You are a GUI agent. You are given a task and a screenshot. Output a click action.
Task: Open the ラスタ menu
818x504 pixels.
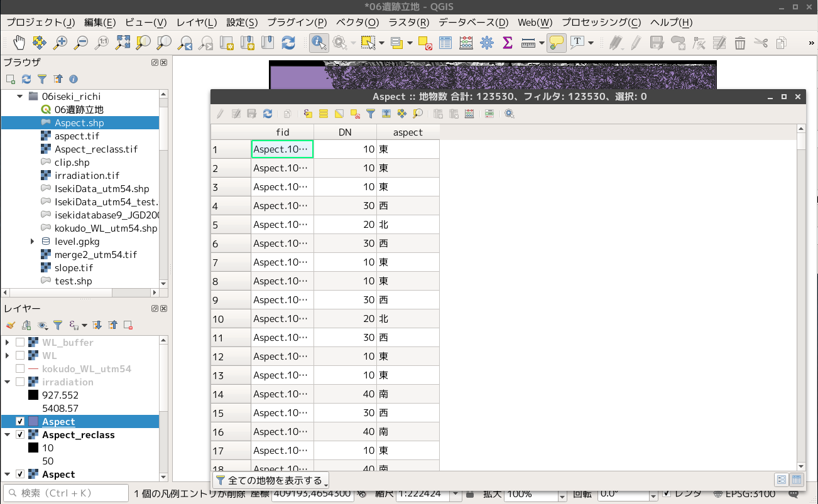pyautogui.click(x=409, y=23)
